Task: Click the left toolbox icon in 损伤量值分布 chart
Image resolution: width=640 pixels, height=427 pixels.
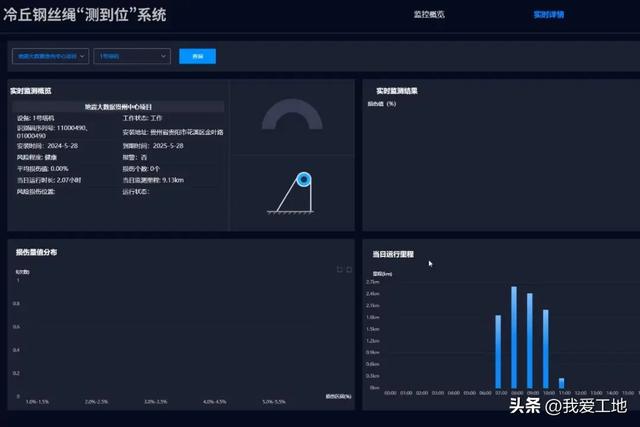Action: click(340, 269)
